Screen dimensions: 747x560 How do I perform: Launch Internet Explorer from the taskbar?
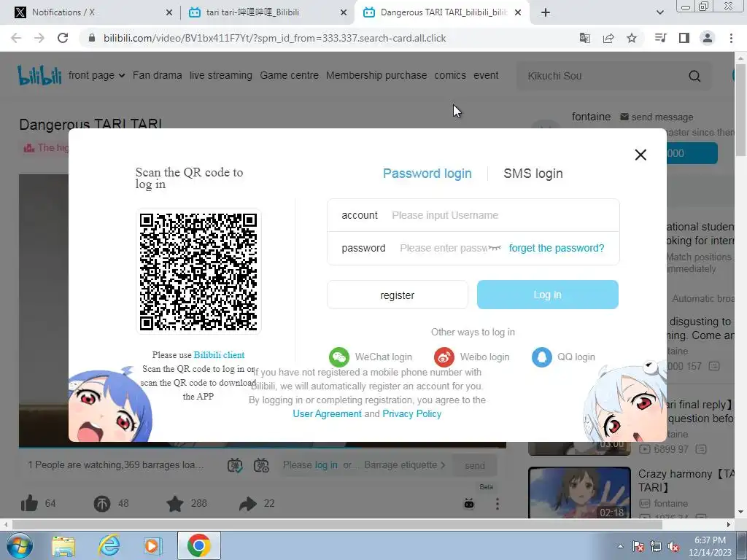click(x=109, y=545)
